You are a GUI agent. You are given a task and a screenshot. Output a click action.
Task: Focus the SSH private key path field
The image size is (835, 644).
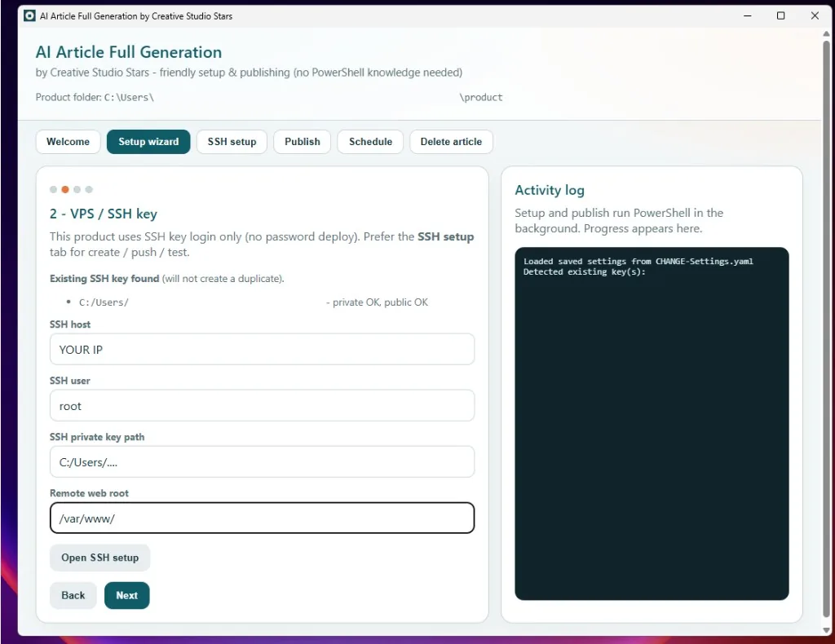(x=262, y=462)
